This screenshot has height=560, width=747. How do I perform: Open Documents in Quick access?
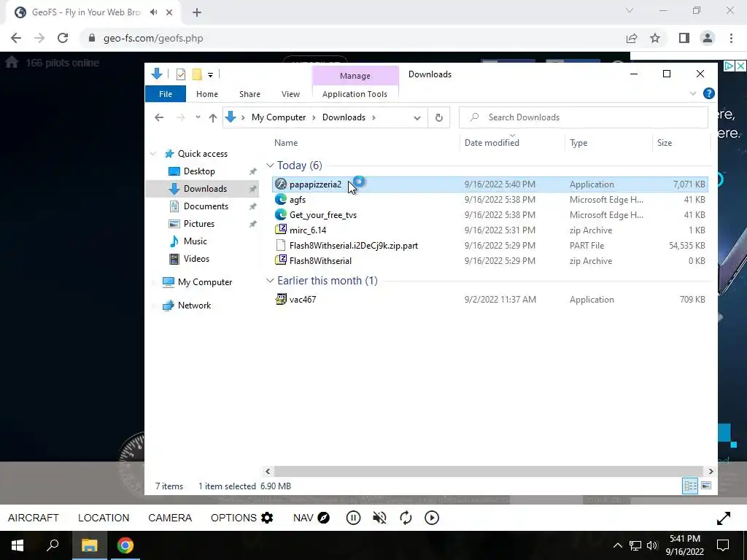tap(206, 206)
